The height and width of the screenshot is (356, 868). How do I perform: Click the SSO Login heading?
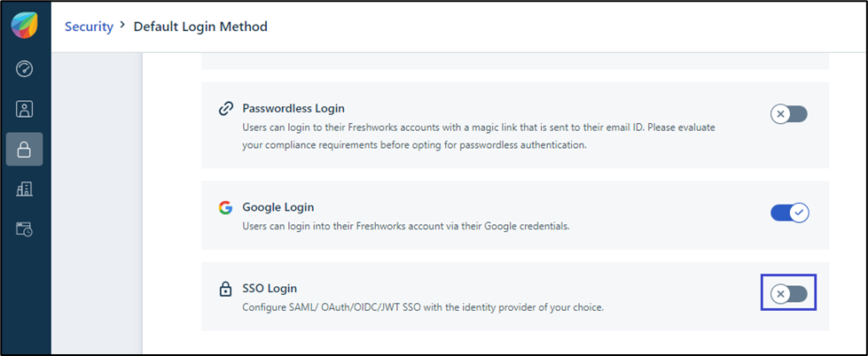coord(270,289)
